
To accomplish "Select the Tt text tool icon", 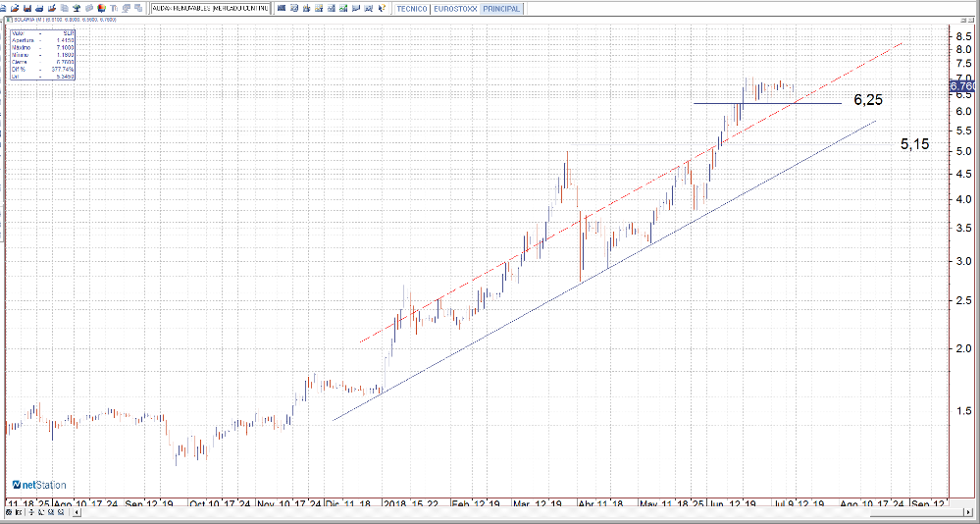I will click(x=114, y=8).
